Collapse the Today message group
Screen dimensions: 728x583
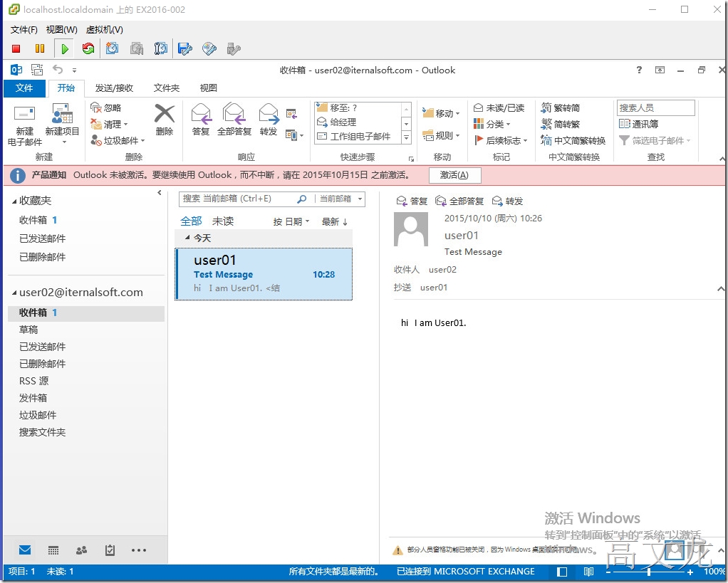(x=187, y=238)
